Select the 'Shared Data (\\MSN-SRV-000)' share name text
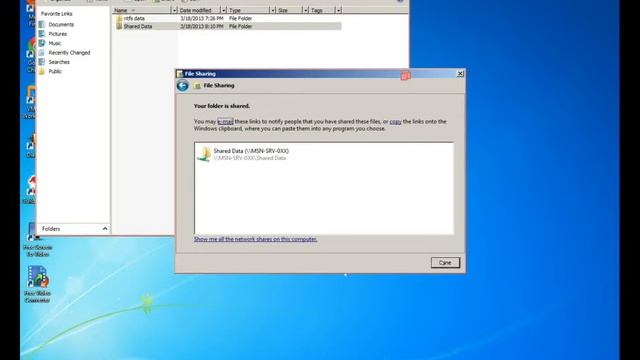 click(251, 151)
